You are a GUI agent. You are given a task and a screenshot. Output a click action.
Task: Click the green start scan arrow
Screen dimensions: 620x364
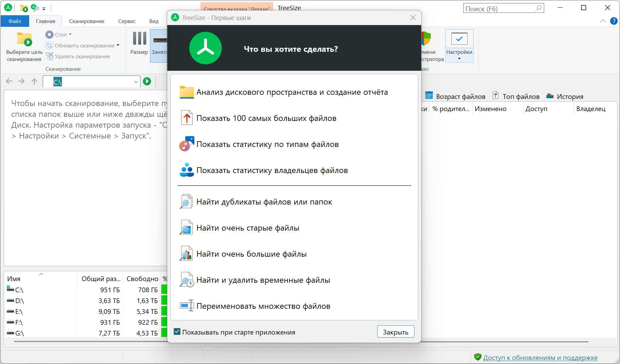(x=147, y=81)
